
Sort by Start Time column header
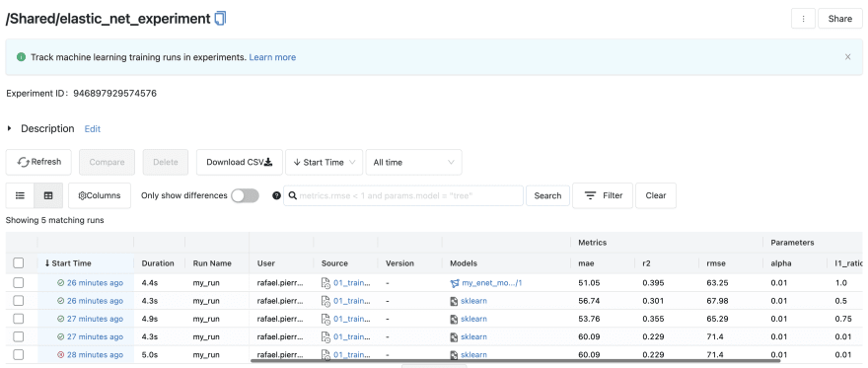(x=68, y=263)
